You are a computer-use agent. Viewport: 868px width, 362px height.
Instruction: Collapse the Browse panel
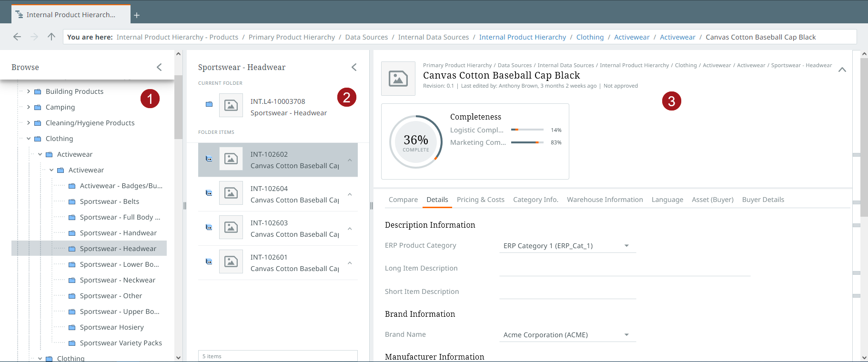coord(159,67)
